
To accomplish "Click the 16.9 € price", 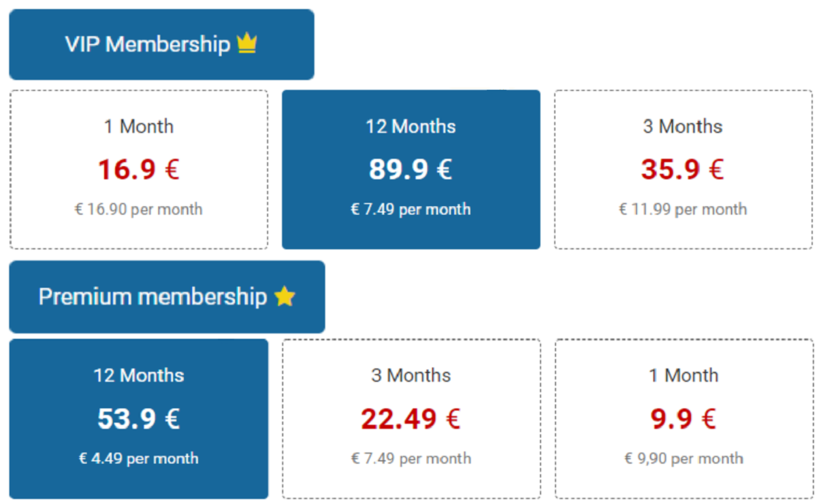I will tap(139, 169).
